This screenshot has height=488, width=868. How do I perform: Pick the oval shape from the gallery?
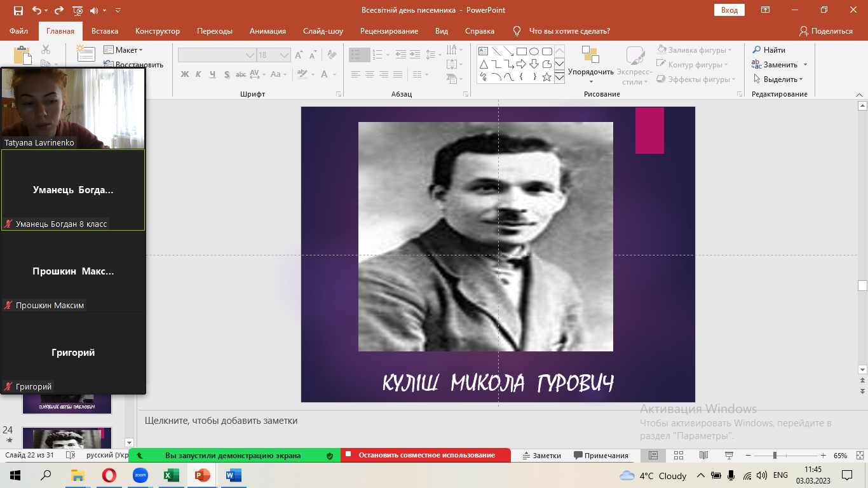click(534, 51)
